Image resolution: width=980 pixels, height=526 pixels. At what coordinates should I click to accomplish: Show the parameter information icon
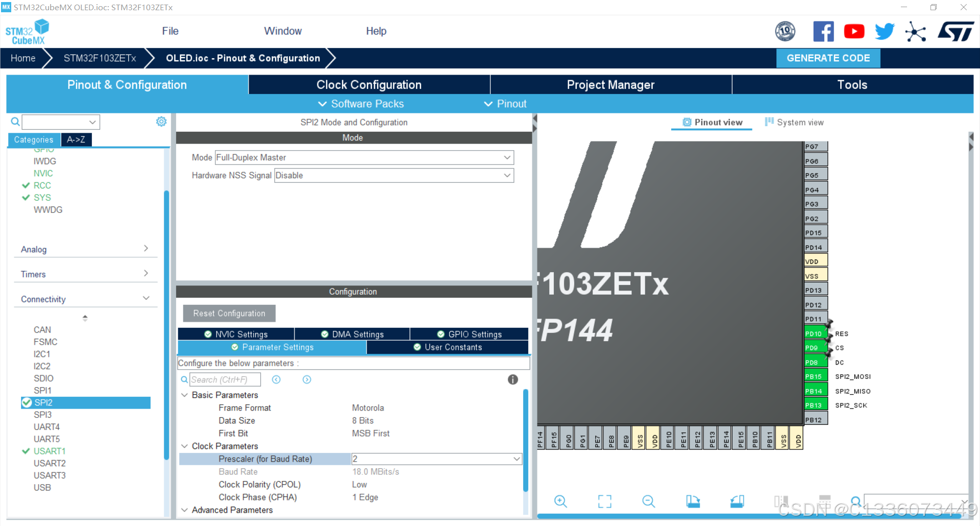[x=513, y=379]
